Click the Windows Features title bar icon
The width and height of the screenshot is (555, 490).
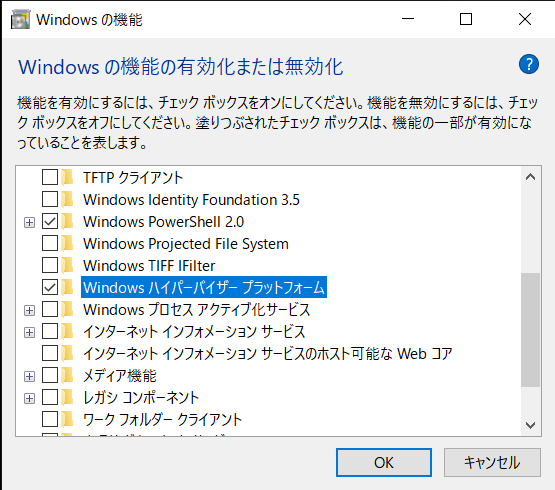[20, 19]
